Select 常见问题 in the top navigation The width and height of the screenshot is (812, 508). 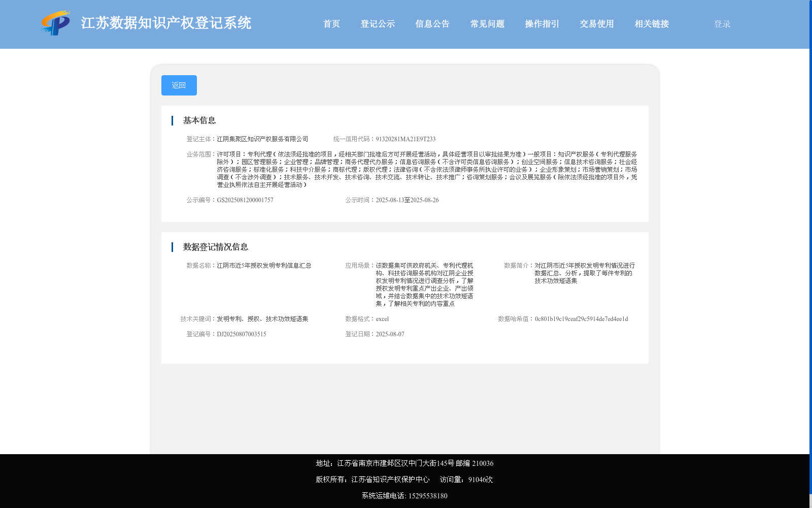point(487,24)
